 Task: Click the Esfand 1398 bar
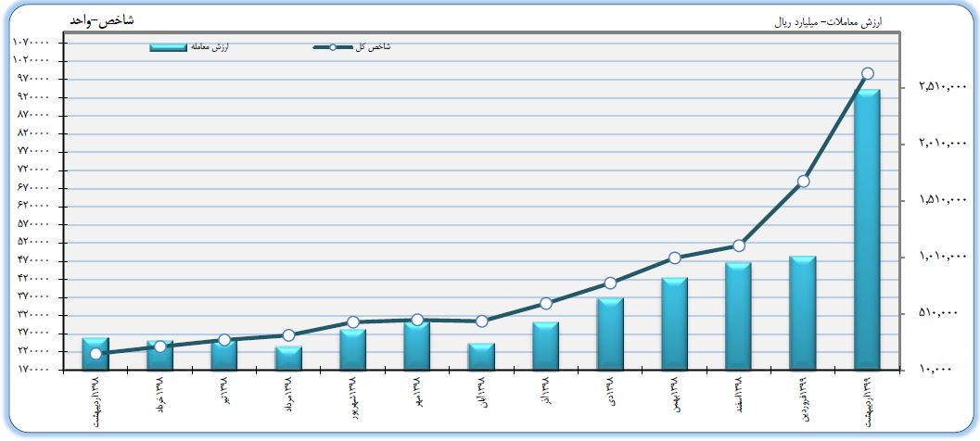(x=738, y=317)
